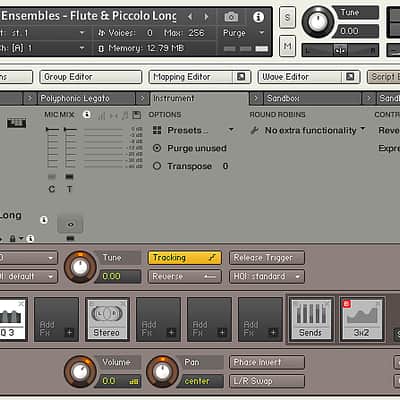The height and width of the screenshot is (400, 400).
Task: Click the info icon next to the padlock
Action: tap(30, 238)
